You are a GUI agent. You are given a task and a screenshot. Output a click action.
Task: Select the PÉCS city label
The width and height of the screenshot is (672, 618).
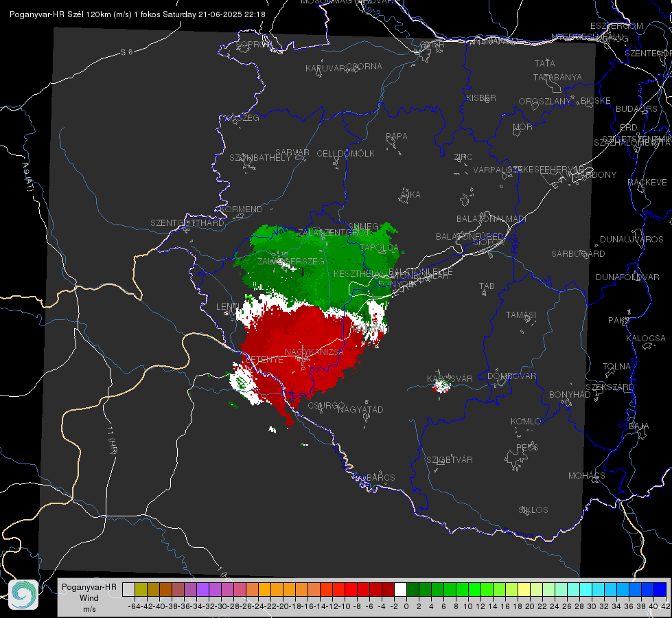coord(527,447)
